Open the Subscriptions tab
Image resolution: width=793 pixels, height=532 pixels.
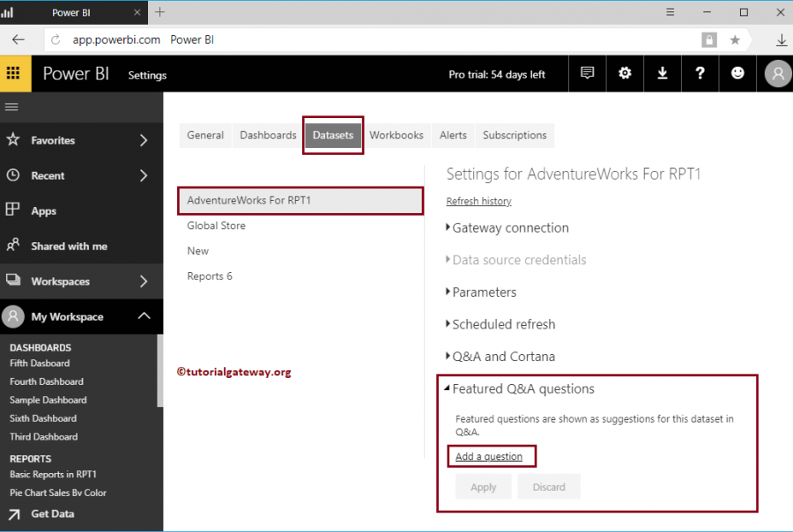pyautogui.click(x=515, y=135)
